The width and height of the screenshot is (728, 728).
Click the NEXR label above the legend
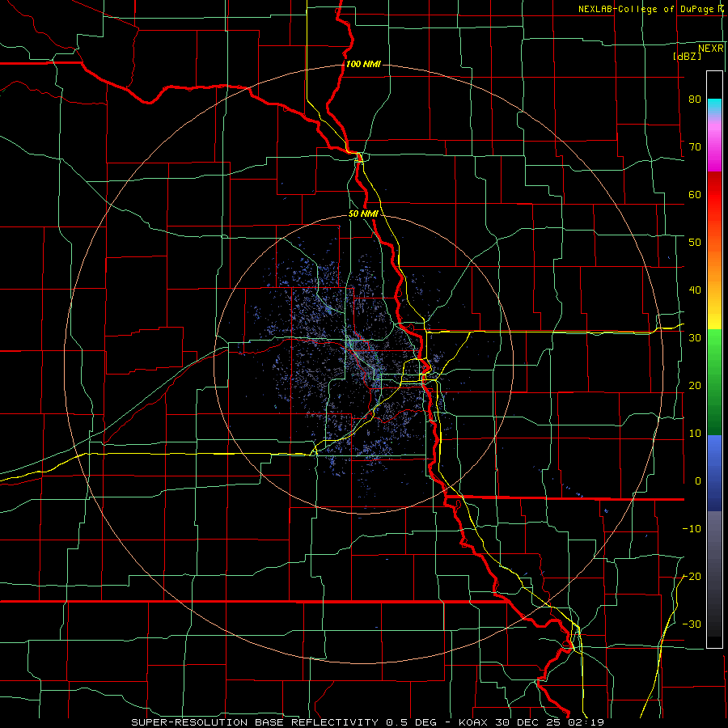click(710, 49)
